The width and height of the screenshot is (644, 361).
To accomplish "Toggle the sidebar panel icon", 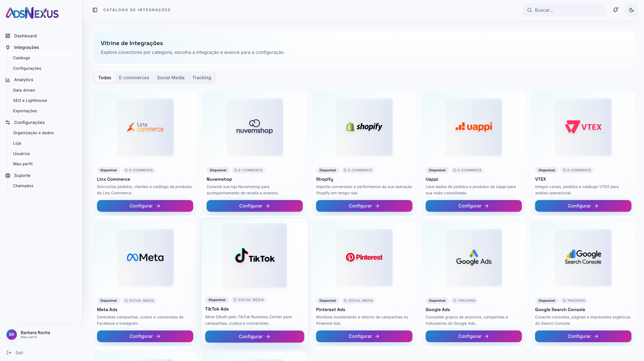I will pos(95,10).
